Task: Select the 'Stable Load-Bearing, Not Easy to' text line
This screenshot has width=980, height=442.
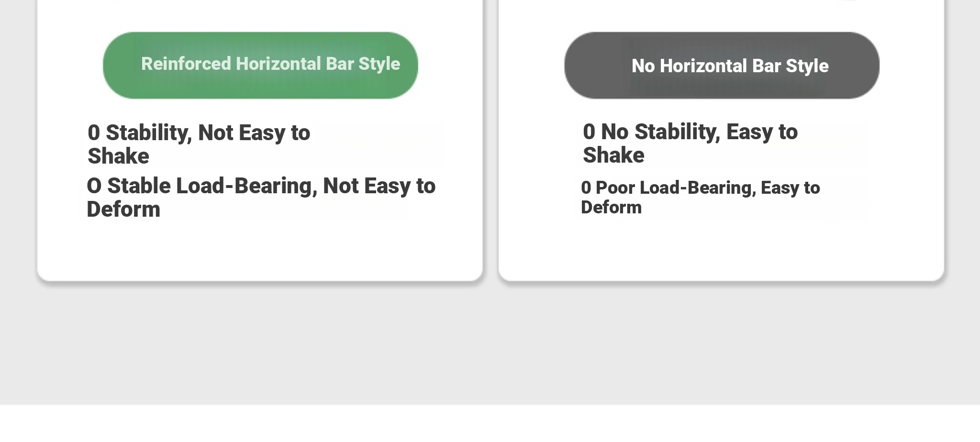Action: point(271,186)
